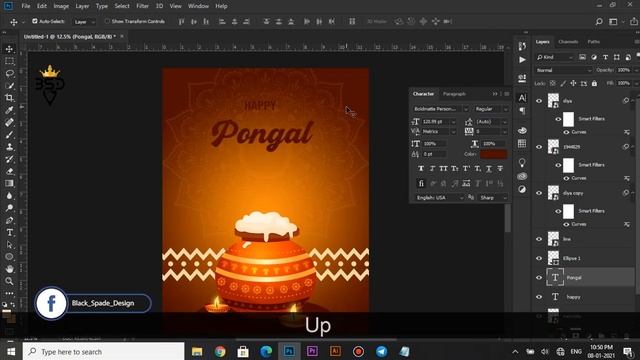Filter layers by pixel layers icon
The width and height of the screenshot is (640, 360).
coord(582,57)
